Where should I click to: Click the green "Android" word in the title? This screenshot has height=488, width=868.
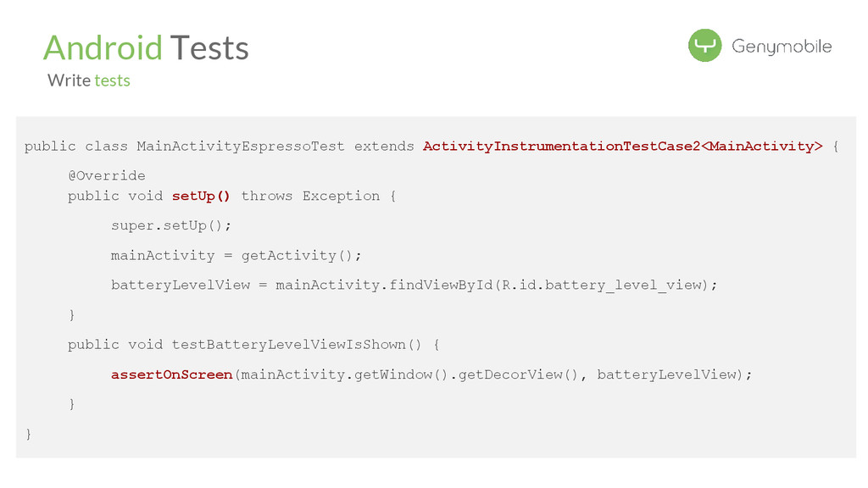[x=103, y=47]
